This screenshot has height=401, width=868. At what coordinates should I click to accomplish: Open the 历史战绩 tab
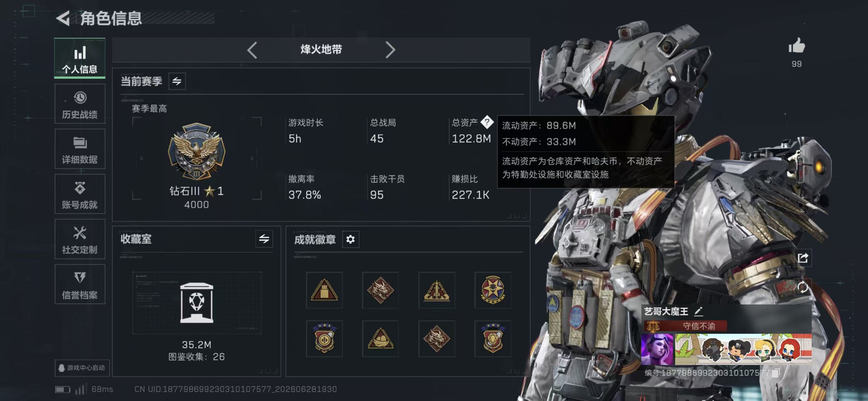(x=80, y=104)
